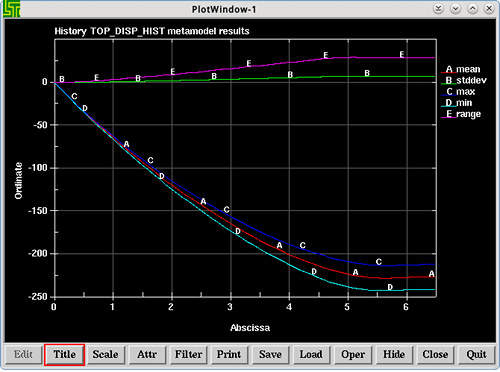Image resolution: width=500 pixels, height=372 pixels.
Task: Click the LST logo icon in title bar
Action: 11,9
